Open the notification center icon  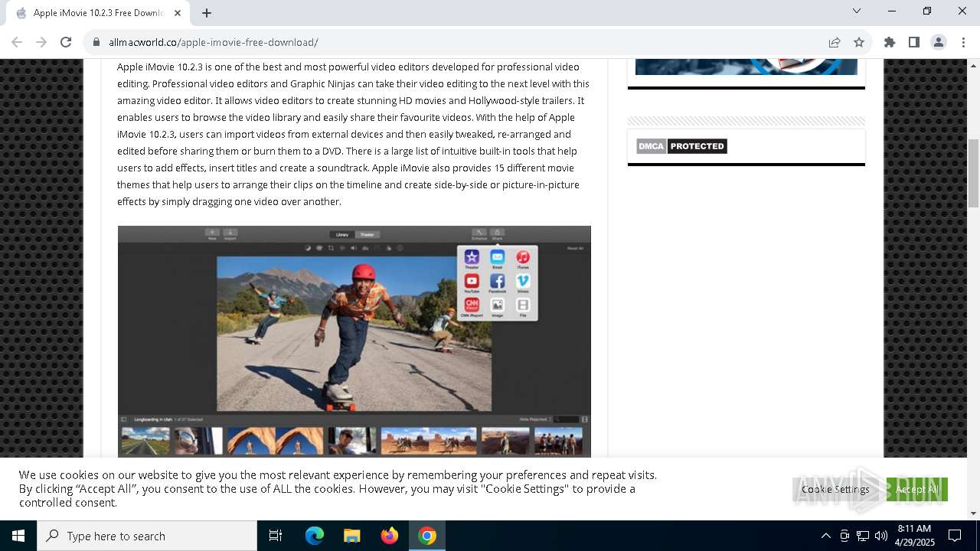pyautogui.click(x=955, y=536)
